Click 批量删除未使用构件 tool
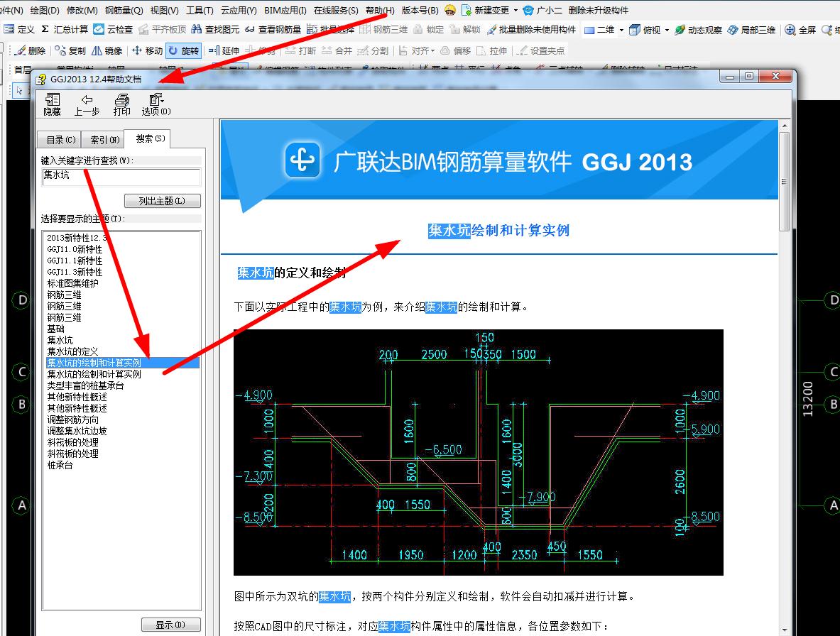840x636 pixels. click(531, 29)
